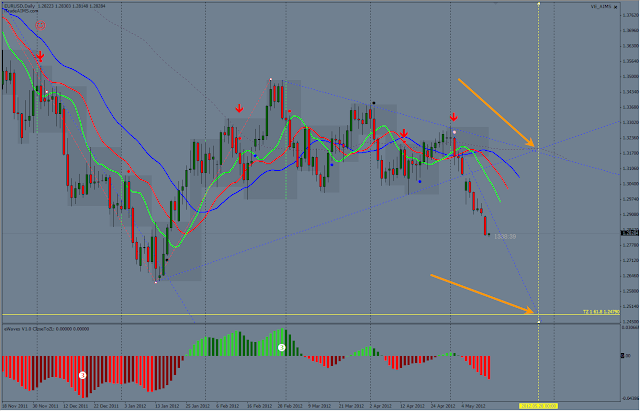Viewport: 640px width, 411px height.
Task: Click the 28 Feb 2012 date on time axis
Action: [290, 406]
